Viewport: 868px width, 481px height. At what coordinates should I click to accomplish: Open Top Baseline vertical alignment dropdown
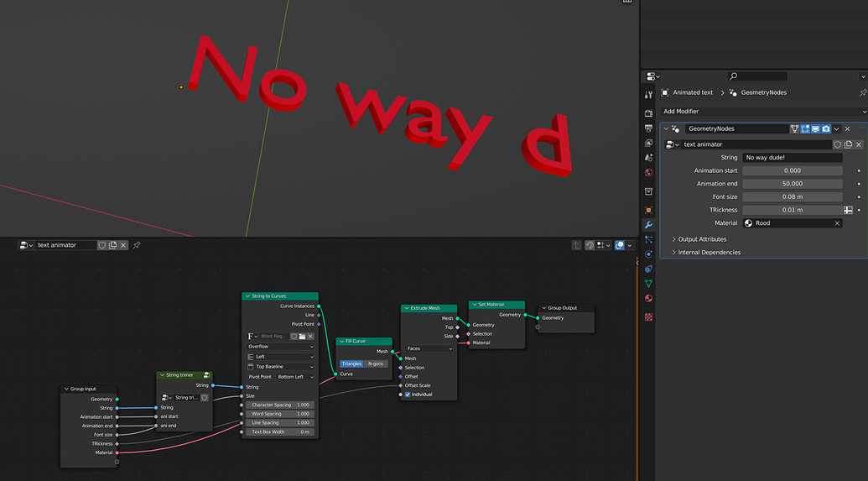[x=280, y=367]
